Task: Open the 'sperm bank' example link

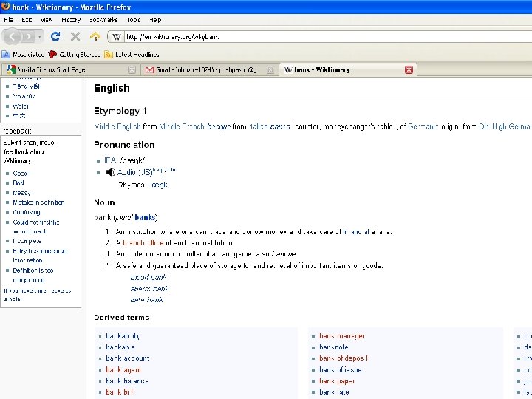Action: click(x=149, y=289)
